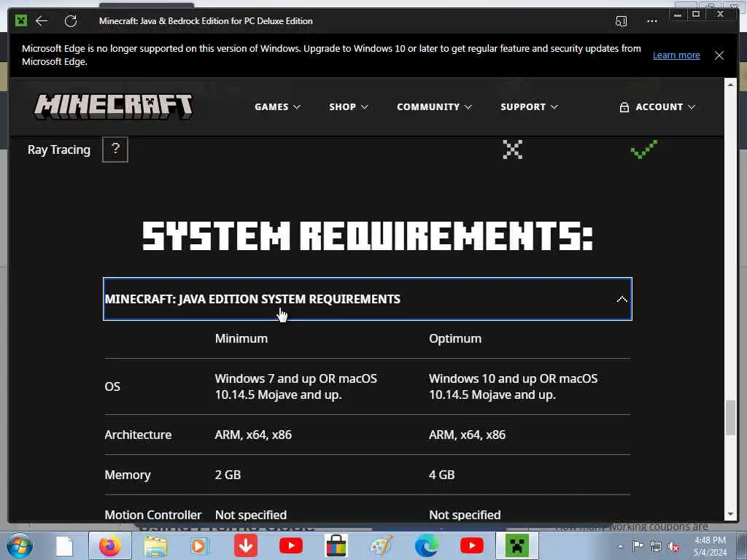Open network icon in system tray

[656, 546]
